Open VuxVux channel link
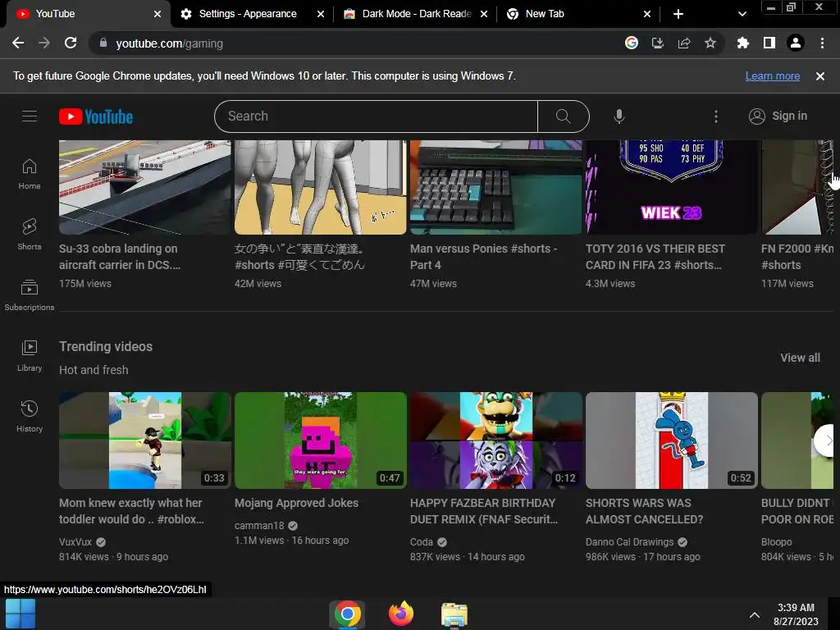This screenshot has width=840, height=630. [x=75, y=541]
